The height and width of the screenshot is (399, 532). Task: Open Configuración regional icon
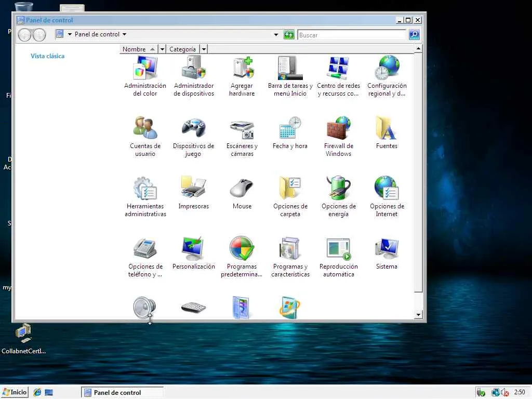tap(387, 76)
